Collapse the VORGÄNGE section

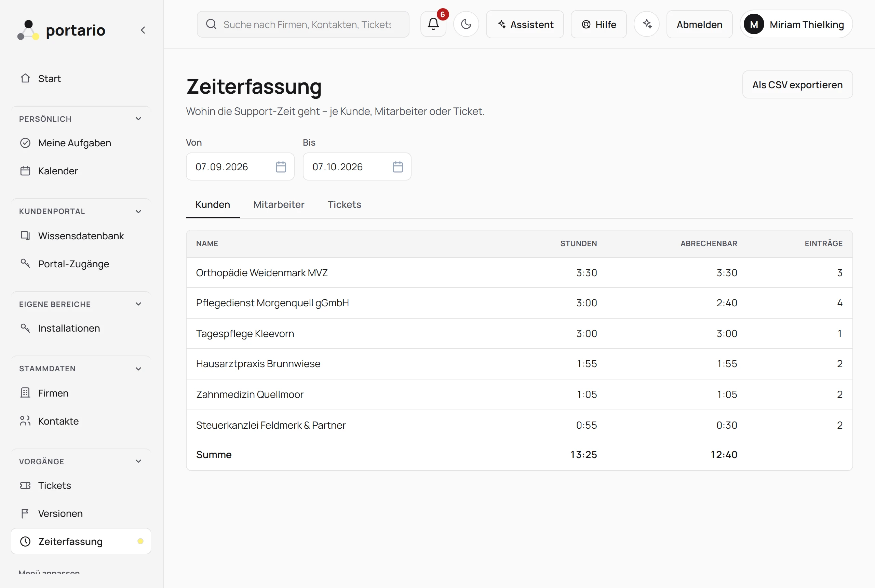(138, 461)
